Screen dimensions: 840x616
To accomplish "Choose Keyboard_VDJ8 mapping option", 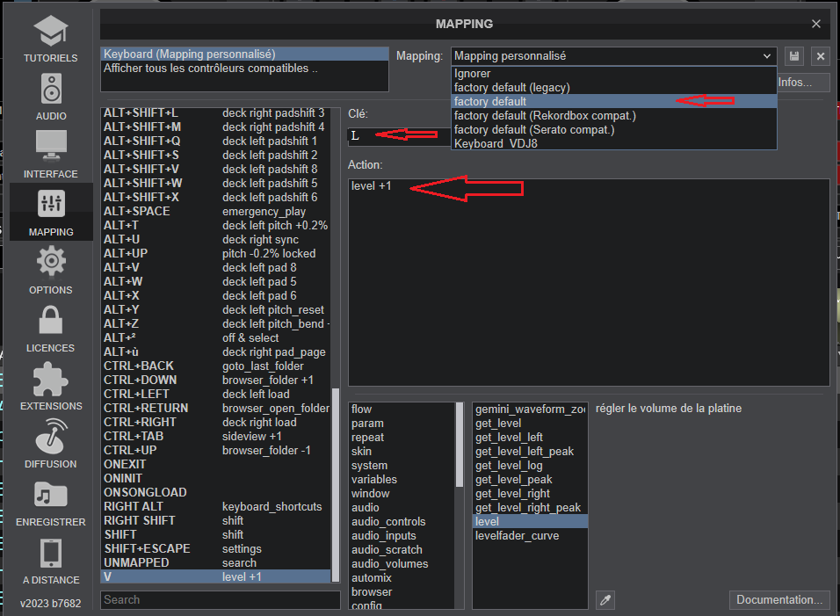I will point(614,143).
